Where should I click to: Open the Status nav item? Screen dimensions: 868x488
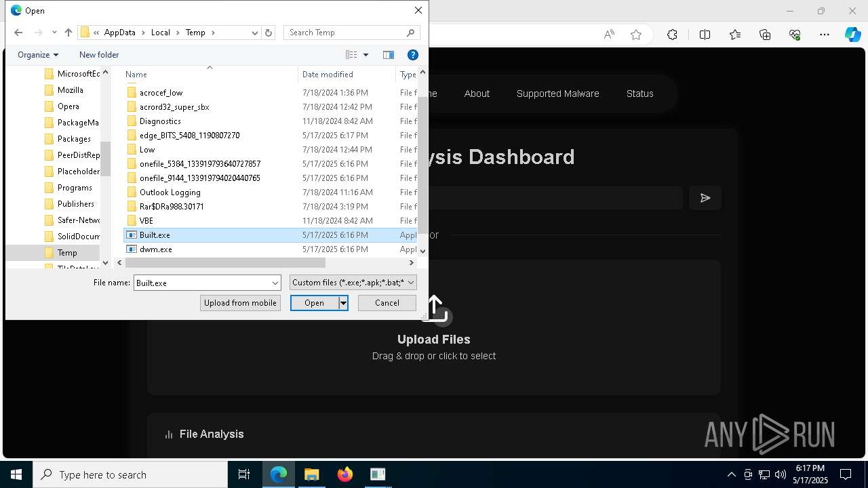(x=640, y=94)
